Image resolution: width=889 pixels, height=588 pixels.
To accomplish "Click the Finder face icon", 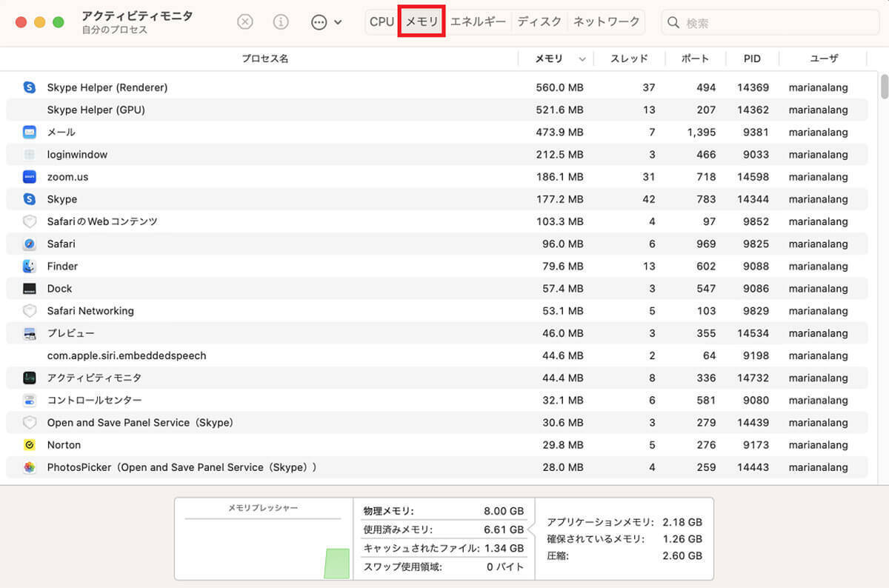I will tap(30, 266).
